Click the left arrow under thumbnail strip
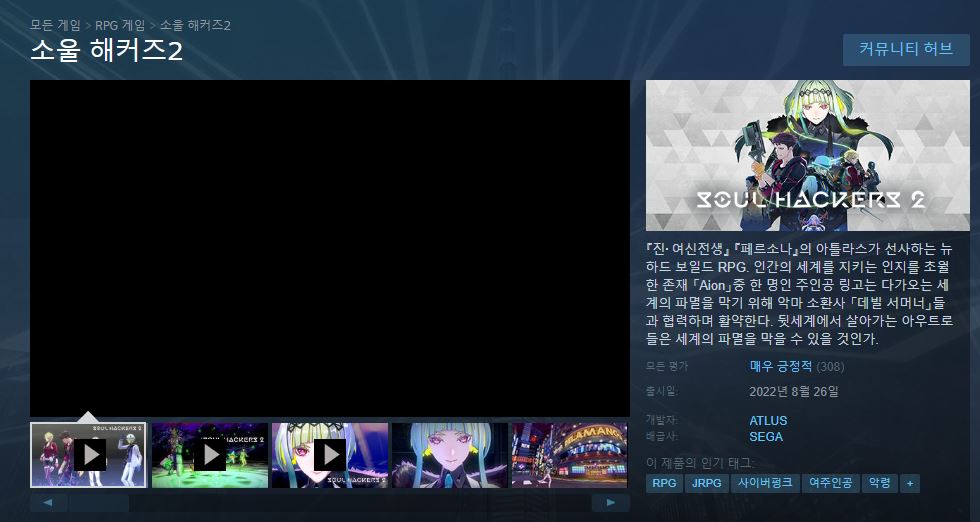 [48, 503]
